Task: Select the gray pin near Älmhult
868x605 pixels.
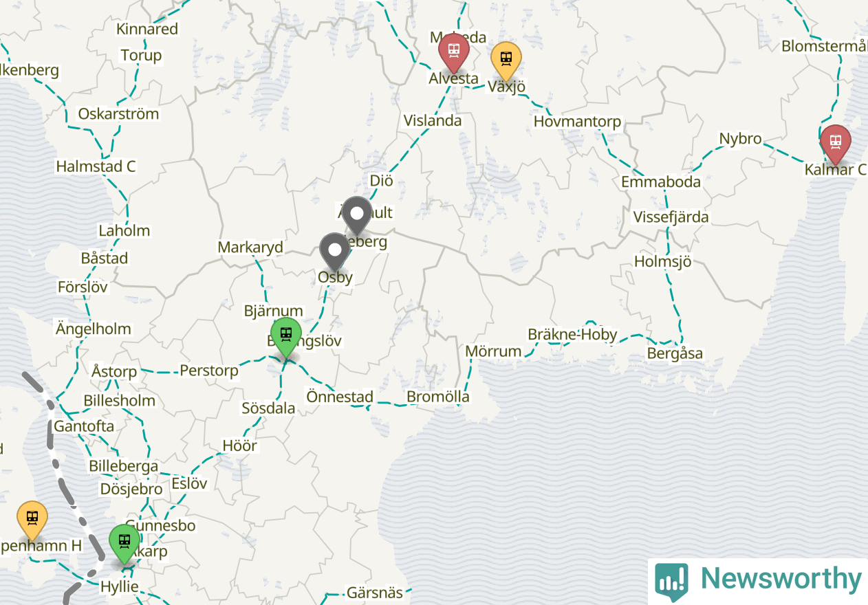Action: [x=357, y=215]
